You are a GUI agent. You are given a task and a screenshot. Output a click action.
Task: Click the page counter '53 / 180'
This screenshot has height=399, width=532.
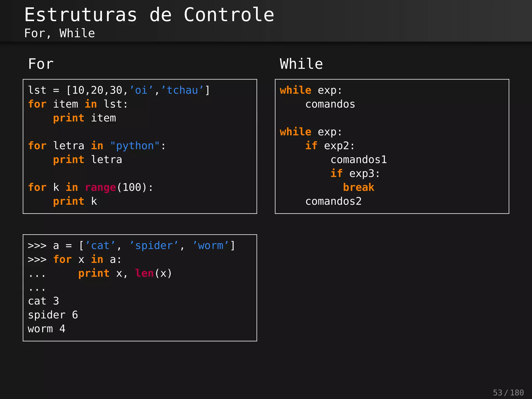tap(508, 393)
